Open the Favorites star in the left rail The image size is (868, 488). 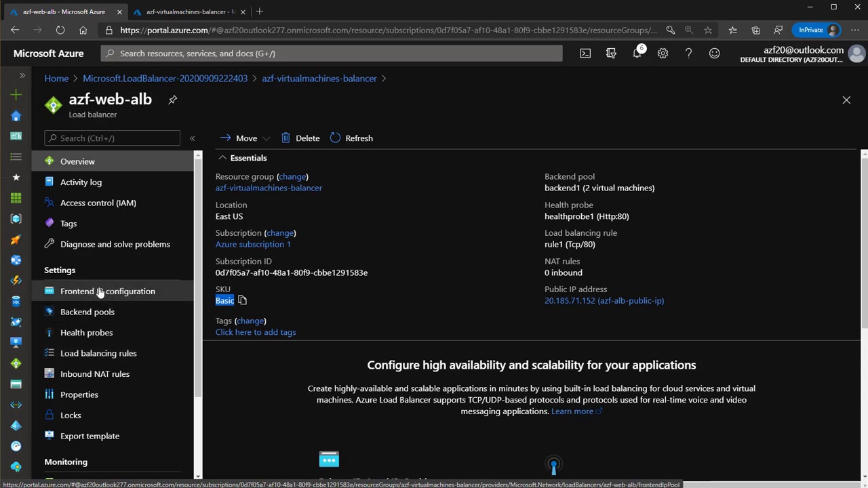tap(16, 177)
